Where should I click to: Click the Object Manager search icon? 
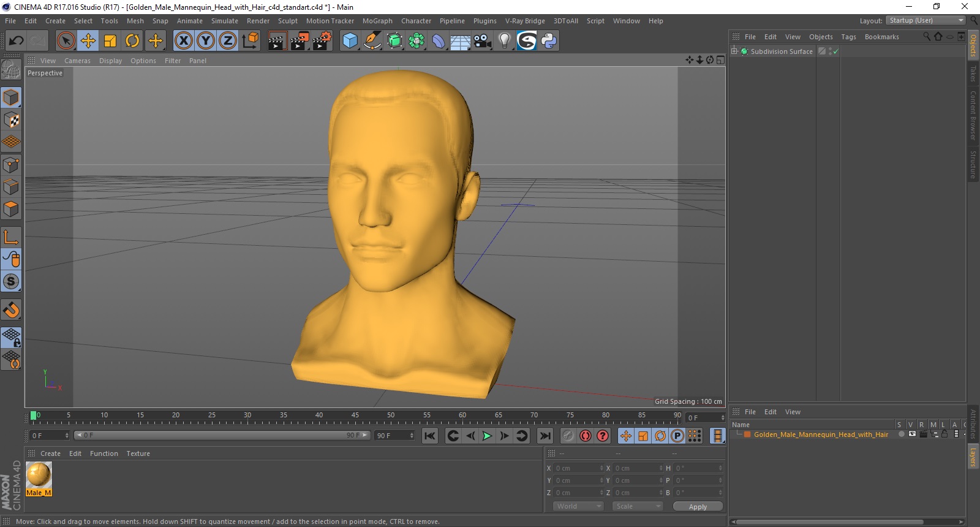[927, 37]
